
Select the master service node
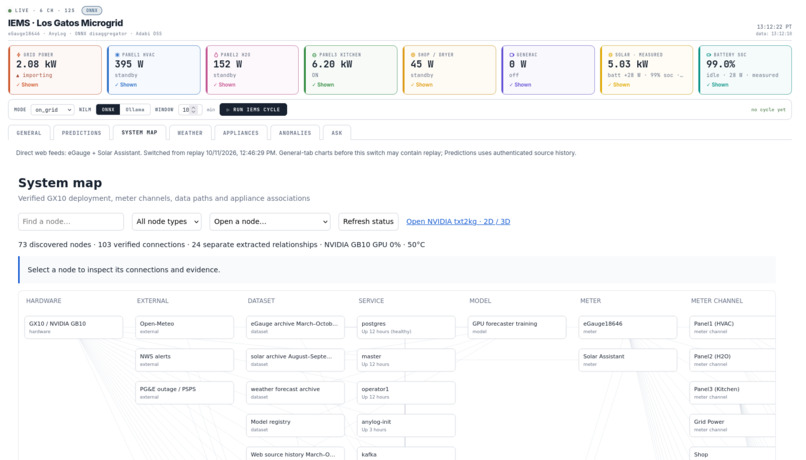point(406,360)
